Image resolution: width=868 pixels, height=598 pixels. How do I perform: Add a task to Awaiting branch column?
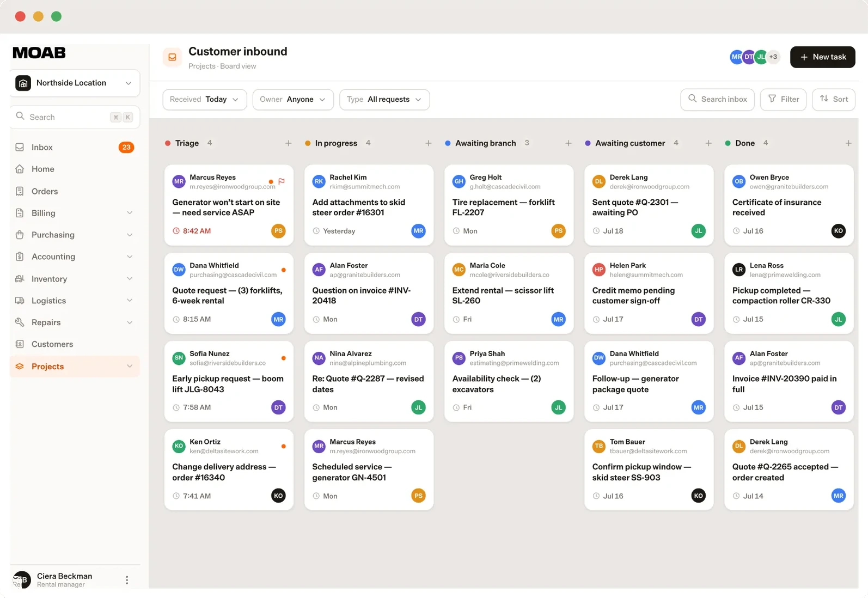point(568,143)
